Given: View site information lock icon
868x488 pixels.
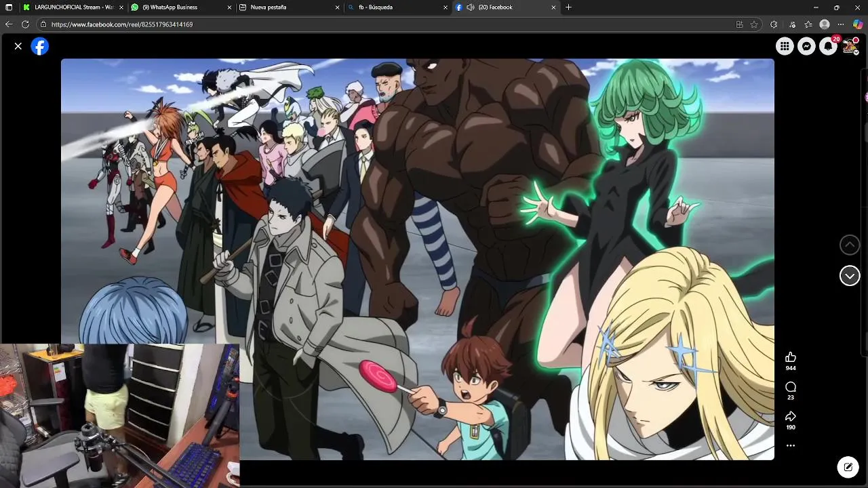Looking at the screenshot, I should [43, 24].
